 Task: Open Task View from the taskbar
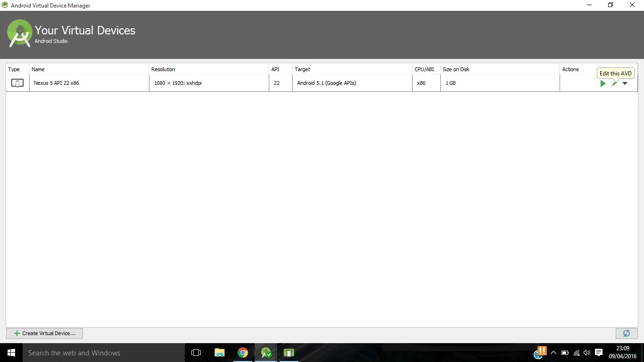pos(196,353)
